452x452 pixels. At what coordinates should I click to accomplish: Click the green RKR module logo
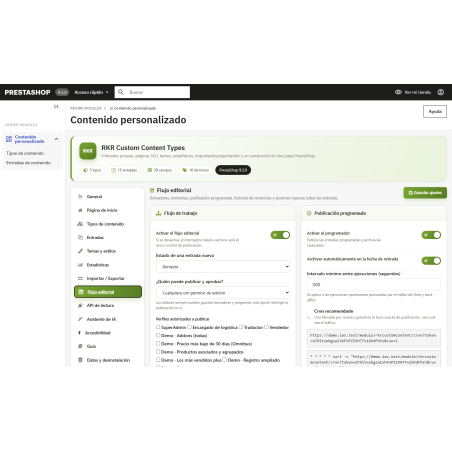coord(88,151)
